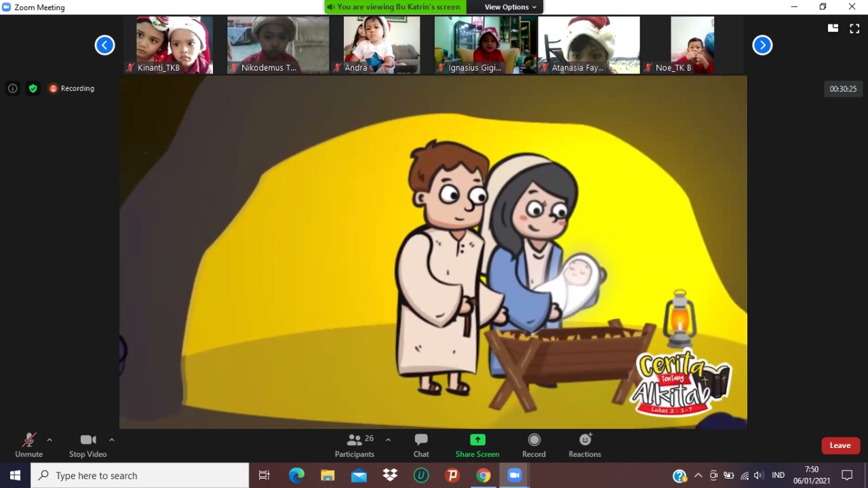Screen dimensions: 868x488
Task: Open the volume speaker tray icon
Action: [x=758, y=476]
